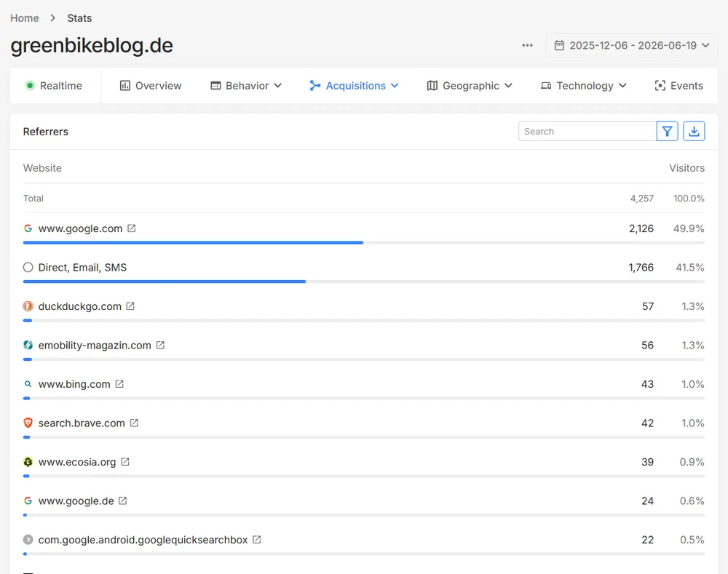Image resolution: width=728 pixels, height=574 pixels.
Task: Open external link icon for www.bing.com
Action: pos(119,384)
